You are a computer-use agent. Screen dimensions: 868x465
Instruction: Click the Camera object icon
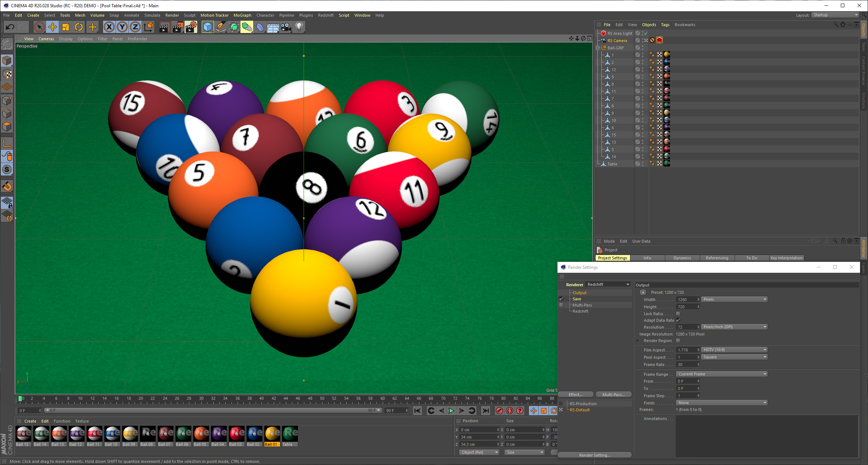286,27
